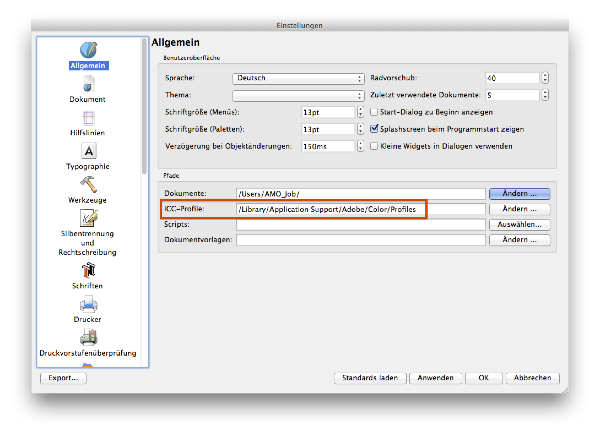Toggle Splashscreen beim Programmstart zeigen
Screen dimensions: 600x437
click(375, 129)
